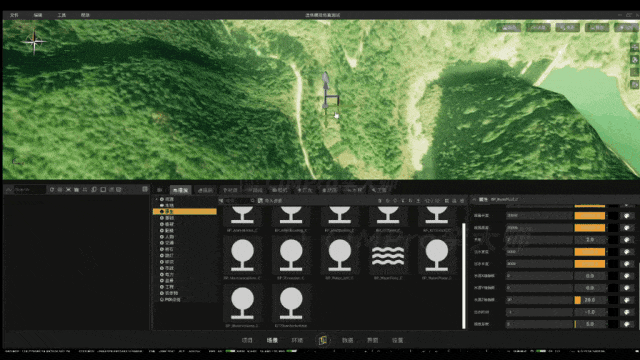This screenshot has height=360, width=640.
Task: Click the black swatch beside the 20.0 value
Action: tap(613, 300)
